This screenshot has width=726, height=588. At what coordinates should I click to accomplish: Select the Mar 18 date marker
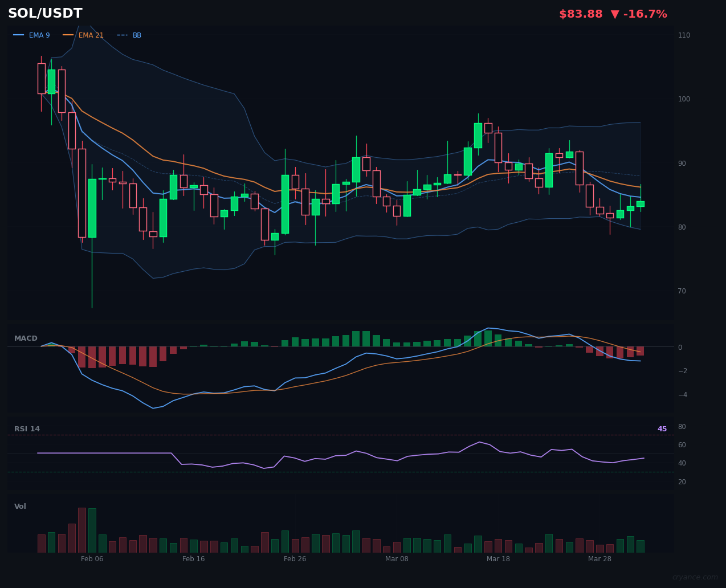tap(498, 559)
